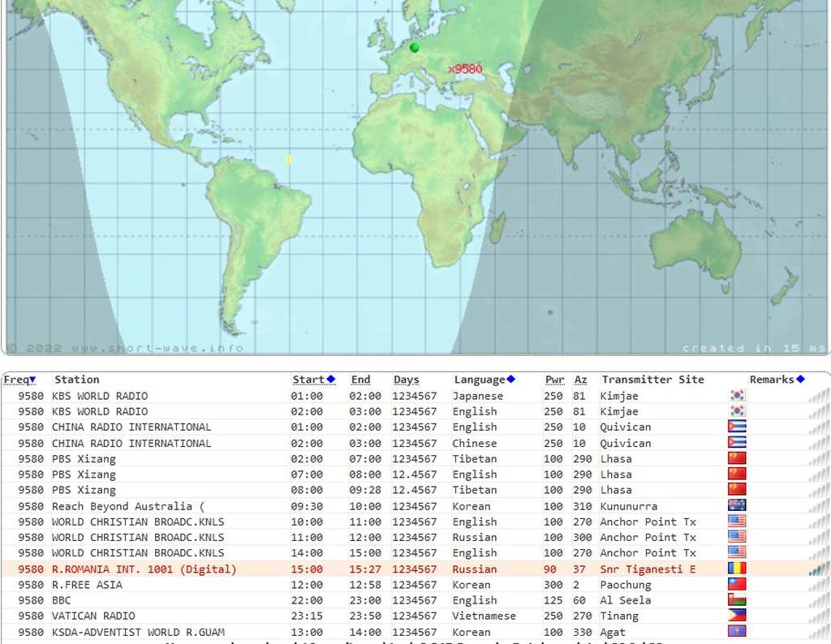831x644 pixels.
Task: Click 23:15 start time in Vatican row
Action: [307, 616]
